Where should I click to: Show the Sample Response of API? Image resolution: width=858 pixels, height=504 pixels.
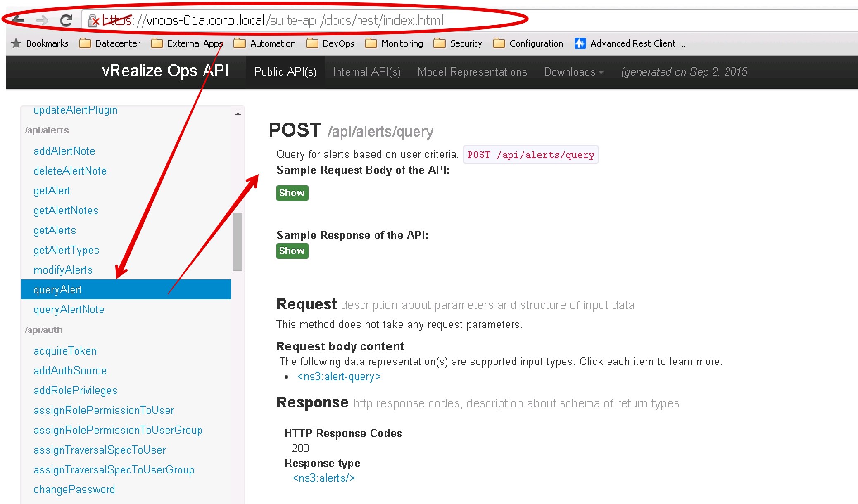pyautogui.click(x=292, y=251)
